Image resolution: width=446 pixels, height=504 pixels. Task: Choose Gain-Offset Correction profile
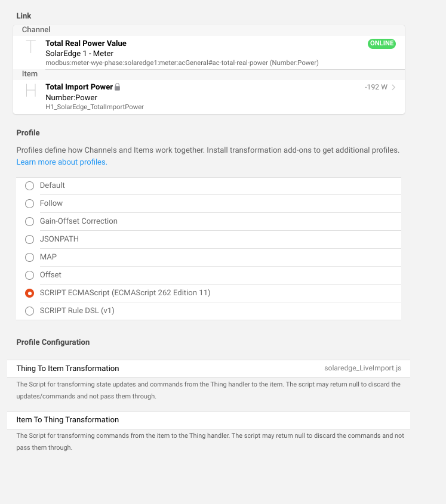tap(30, 221)
